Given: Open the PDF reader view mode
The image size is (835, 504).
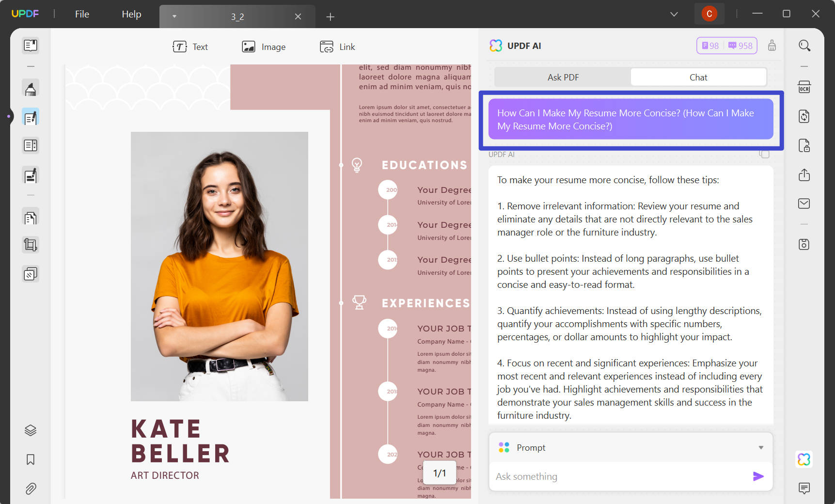Looking at the screenshot, I should [31, 45].
